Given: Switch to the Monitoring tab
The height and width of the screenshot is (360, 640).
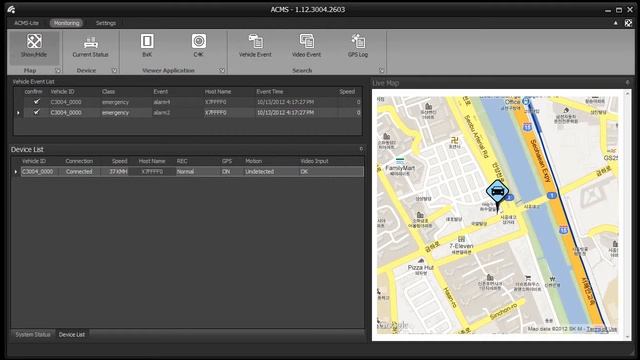Looking at the screenshot, I should (67, 23).
